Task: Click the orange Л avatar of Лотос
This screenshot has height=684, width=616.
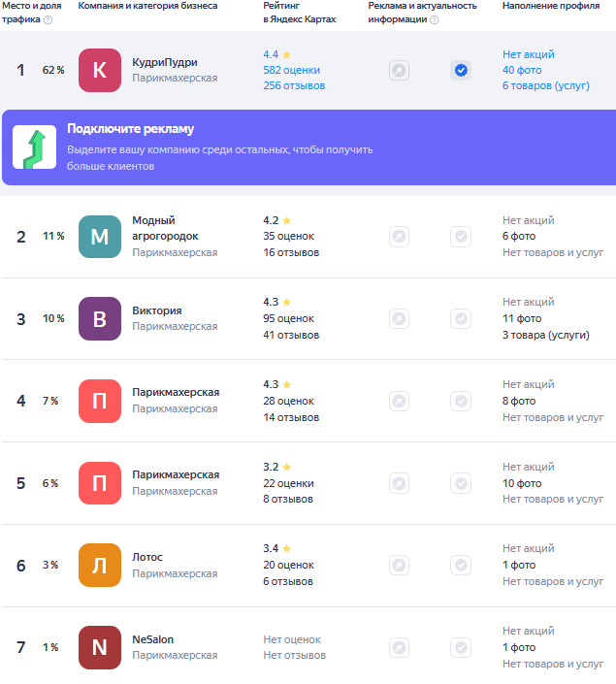Action: 100,566
